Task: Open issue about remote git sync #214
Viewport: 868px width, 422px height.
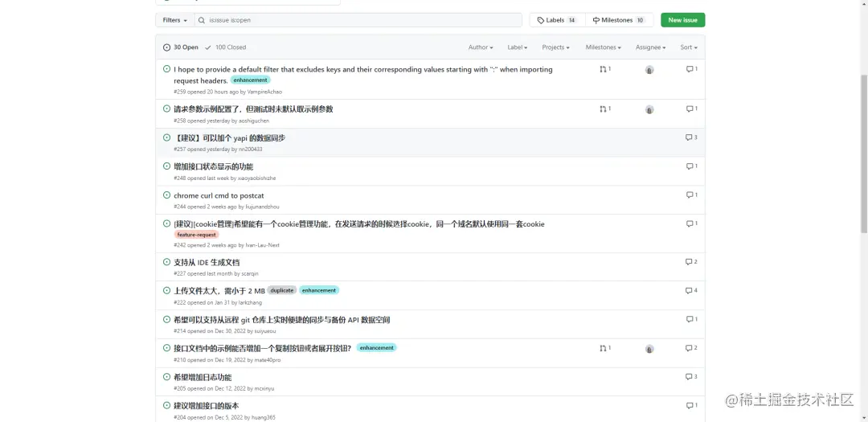Action: (282, 320)
